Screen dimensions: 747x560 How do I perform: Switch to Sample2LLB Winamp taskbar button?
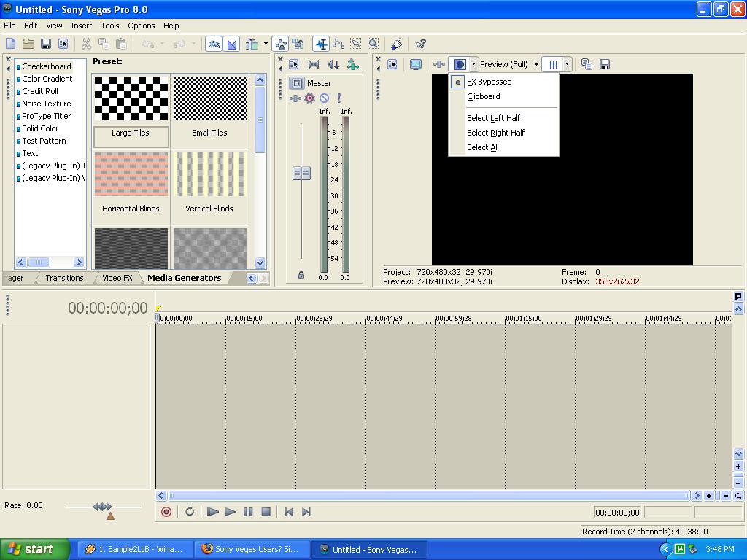(135, 550)
